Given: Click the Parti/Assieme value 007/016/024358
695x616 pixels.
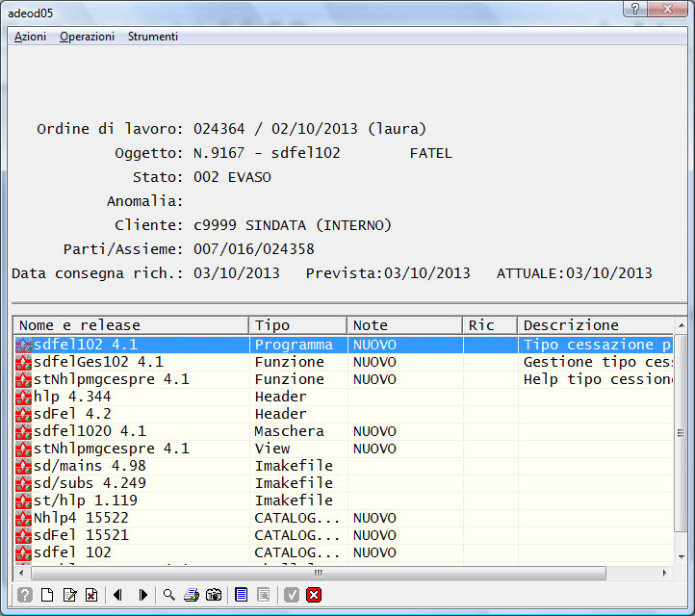Looking at the screenshot, I should click(254, 249).
